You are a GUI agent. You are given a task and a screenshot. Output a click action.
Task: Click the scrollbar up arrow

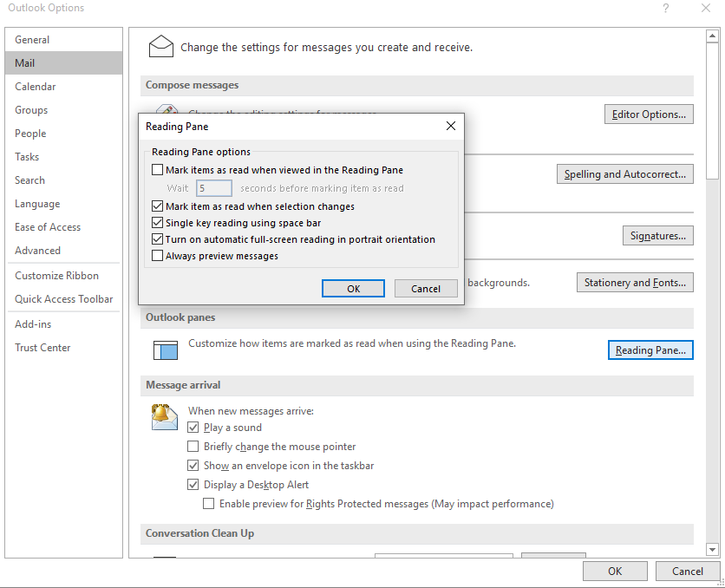coord(712,36)
